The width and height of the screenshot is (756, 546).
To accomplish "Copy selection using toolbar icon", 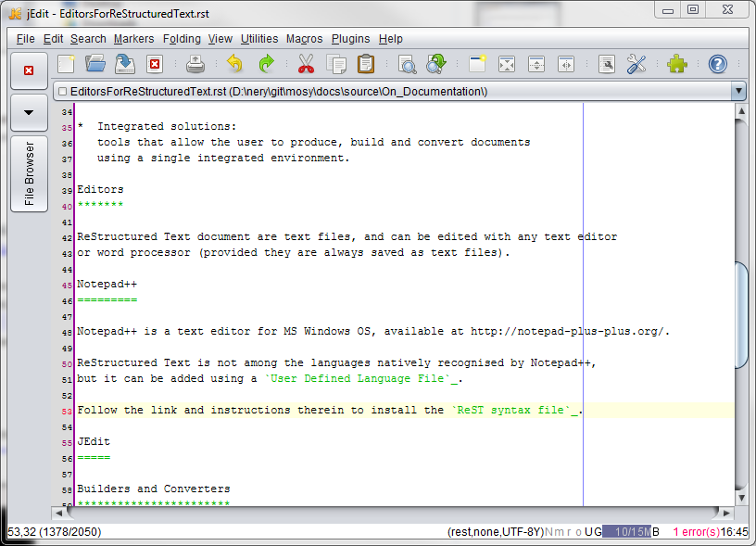I will (x=336, y=64).
